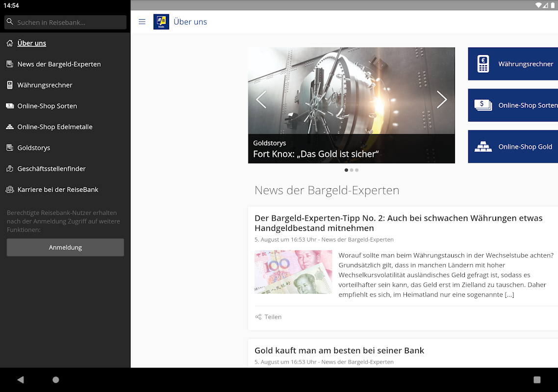558x392 pixels.
Task: Click the ReiseBank logo in header
Action: 161,22
